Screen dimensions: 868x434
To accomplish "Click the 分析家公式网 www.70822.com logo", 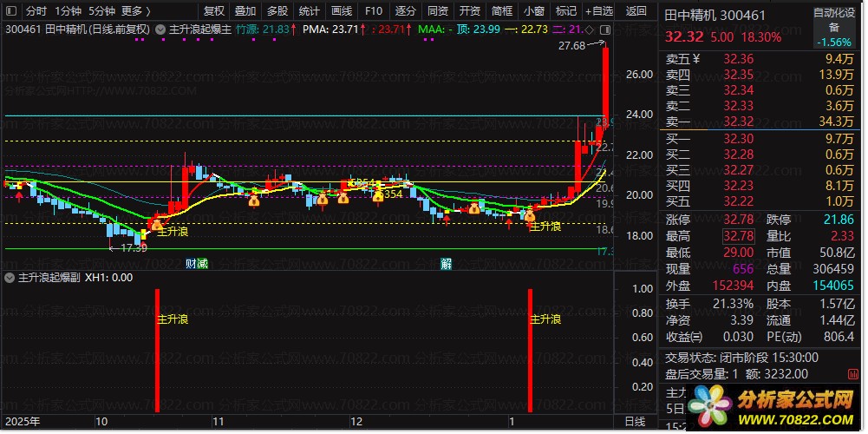I will (x=775, y=405).
